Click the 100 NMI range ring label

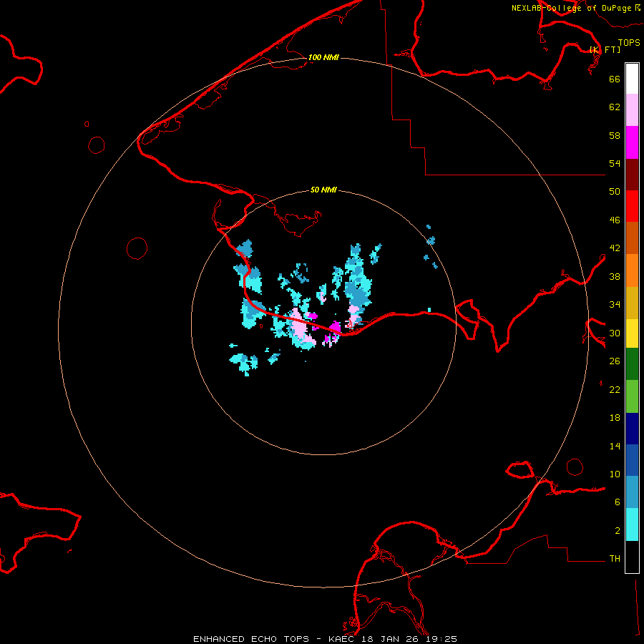click(323, 57)
